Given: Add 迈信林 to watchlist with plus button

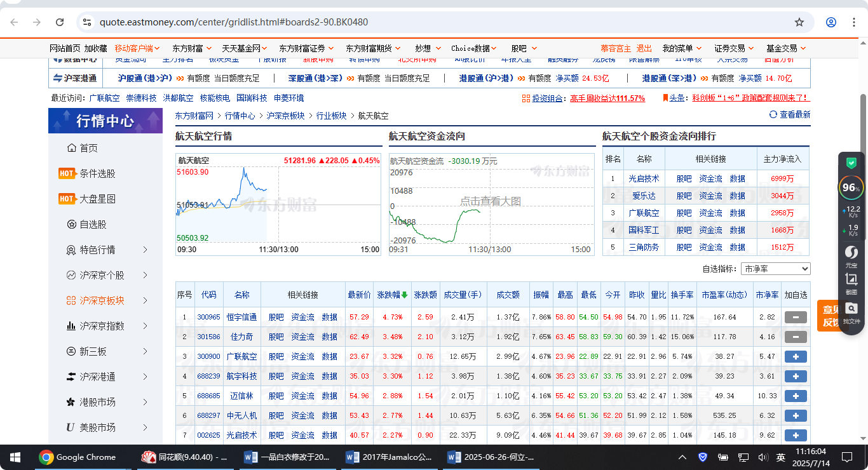Looking at the screenshot, I should (796, 396).
